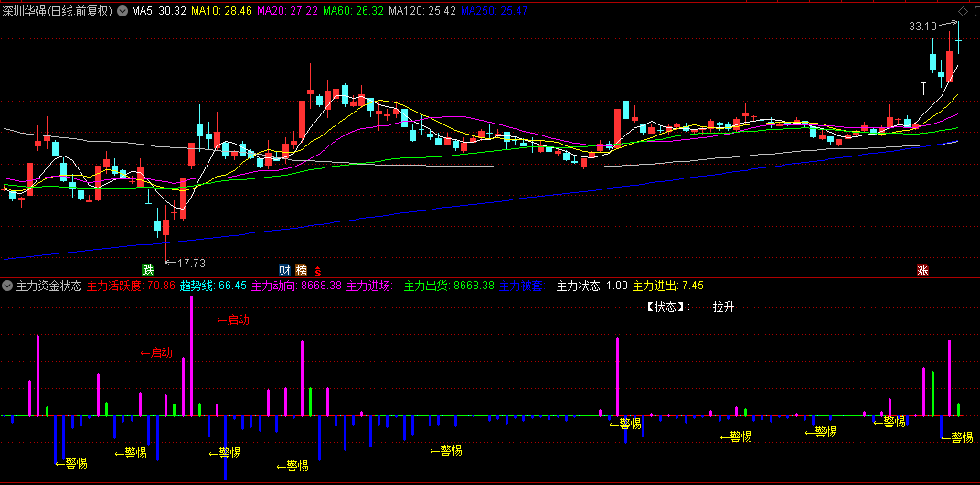Screen dimensions: 980x485
Task: Open the orange 榜 event marker
Action: 302,270
